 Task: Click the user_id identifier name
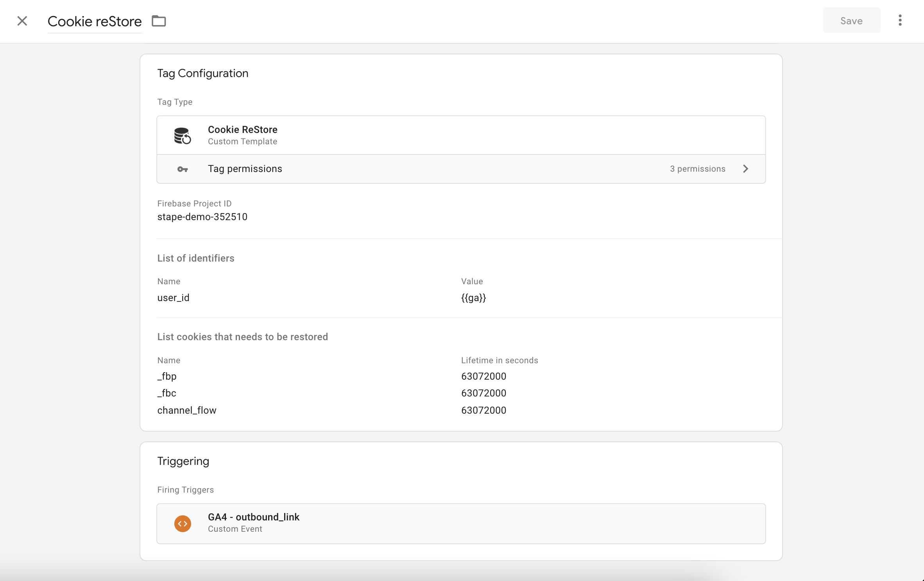(x=173, y=298)
